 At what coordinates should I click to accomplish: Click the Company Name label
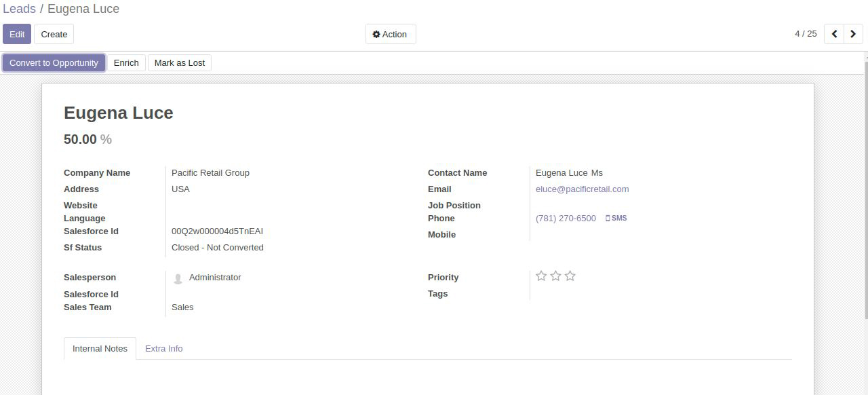tap(97, 173)
